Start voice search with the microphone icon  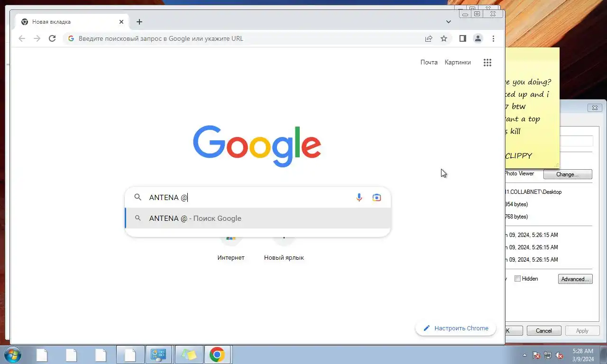359,197
